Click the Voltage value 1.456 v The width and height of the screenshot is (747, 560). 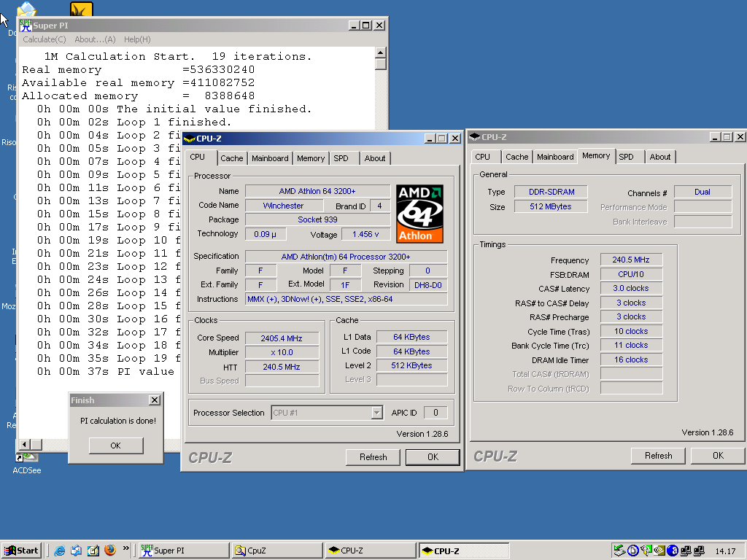pyautogui.click(x=365, y=234)
